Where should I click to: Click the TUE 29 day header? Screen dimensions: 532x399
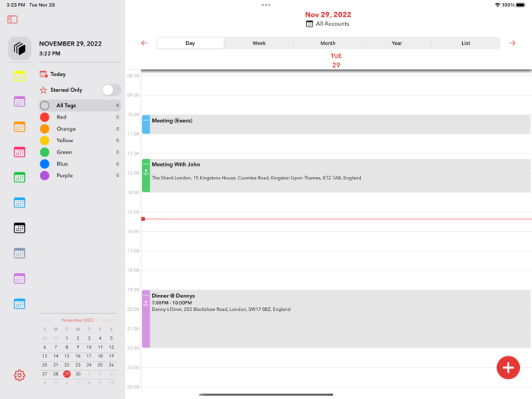click(336, 60)
